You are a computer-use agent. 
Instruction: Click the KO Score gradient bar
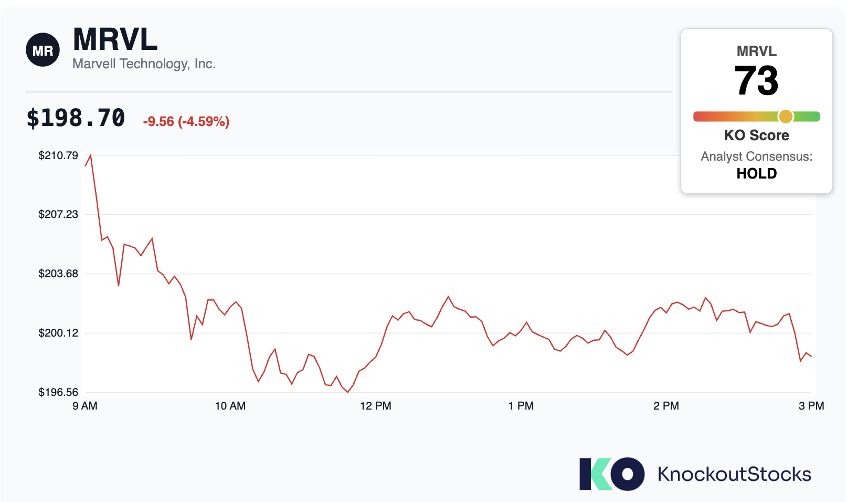[x=756, y=117]
